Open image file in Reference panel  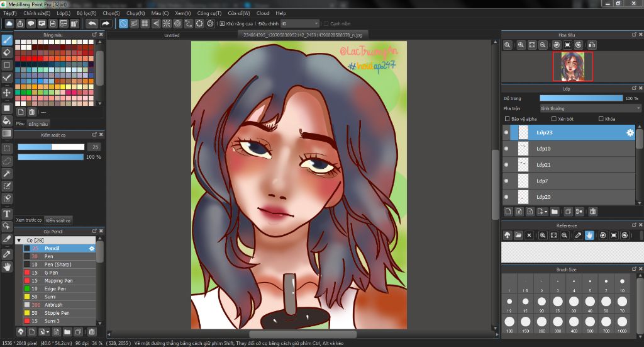pyautogui.click(x=518, y=235)
